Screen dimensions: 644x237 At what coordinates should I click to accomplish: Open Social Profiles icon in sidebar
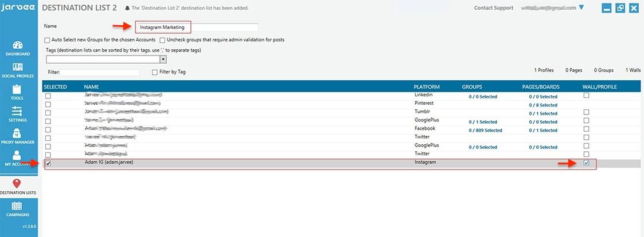point(18,67)
